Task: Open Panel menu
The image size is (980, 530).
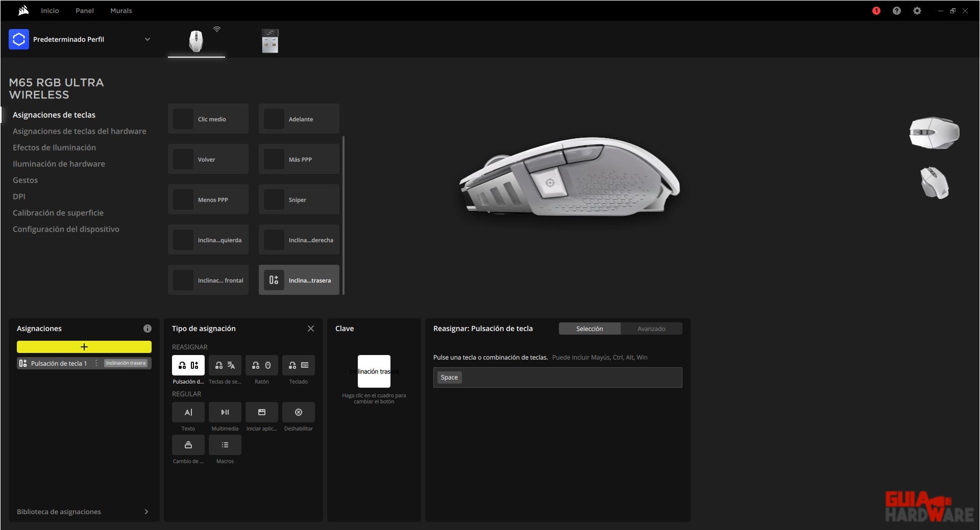Action: 85,11
